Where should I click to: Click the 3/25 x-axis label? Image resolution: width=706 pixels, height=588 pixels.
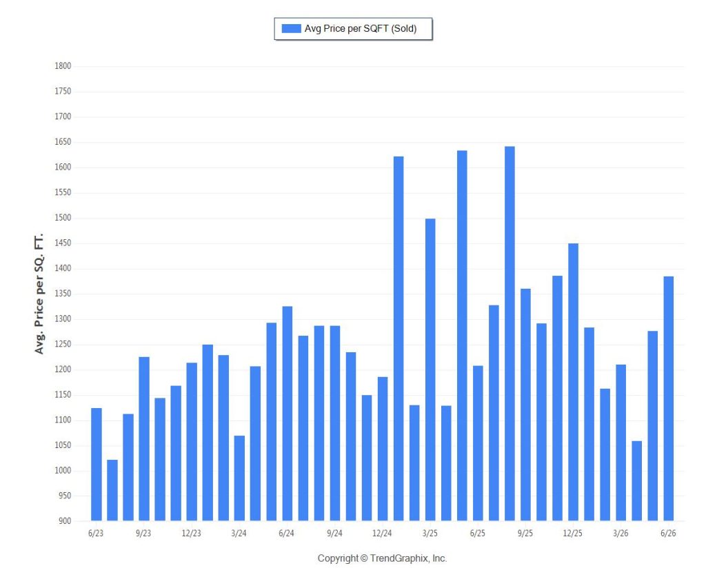pos(430,534)
